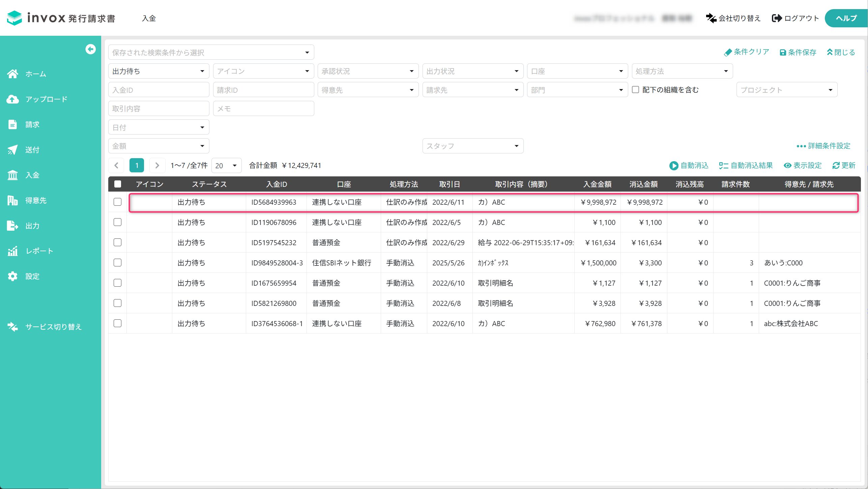Image resolution: width=868 pixels, height=489 pixels.
Task: Open 表示設定 with the eye icon
Action: coord(787,166)
